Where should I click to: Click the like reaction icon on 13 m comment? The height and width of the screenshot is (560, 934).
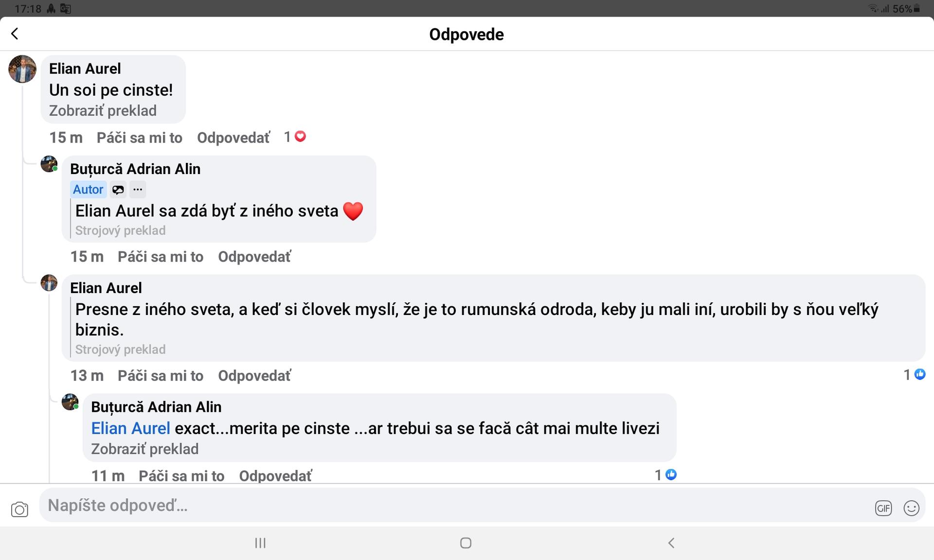[x=919, y=374]
